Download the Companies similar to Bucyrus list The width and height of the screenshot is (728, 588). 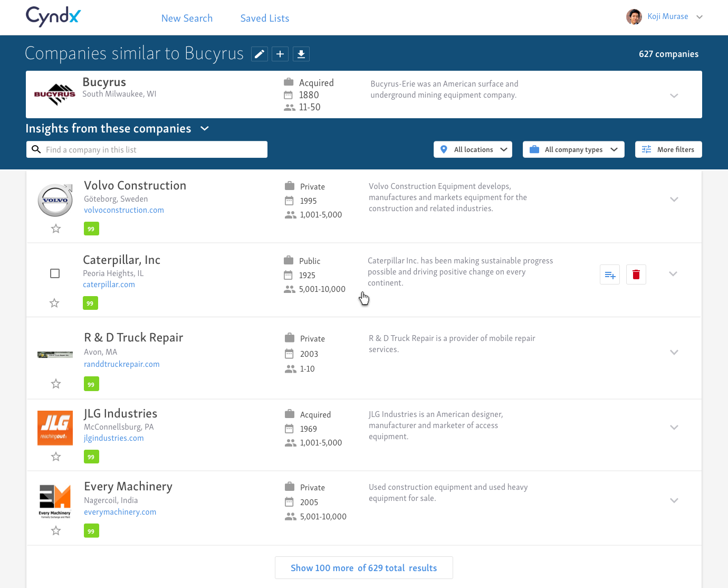point(301,54)
